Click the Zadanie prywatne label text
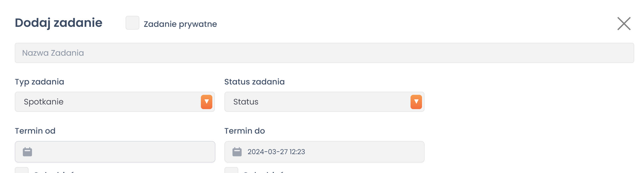The width and height of the screenshot is (644, 173). [180, 24]
